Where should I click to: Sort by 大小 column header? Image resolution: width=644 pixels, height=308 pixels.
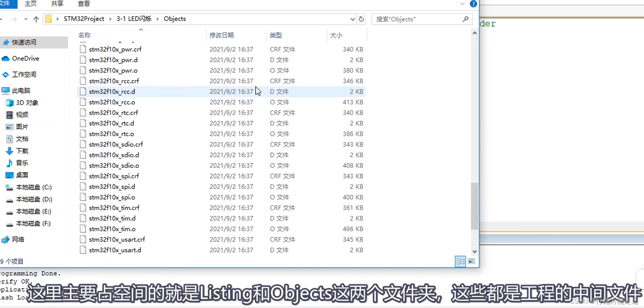[336, 35]
